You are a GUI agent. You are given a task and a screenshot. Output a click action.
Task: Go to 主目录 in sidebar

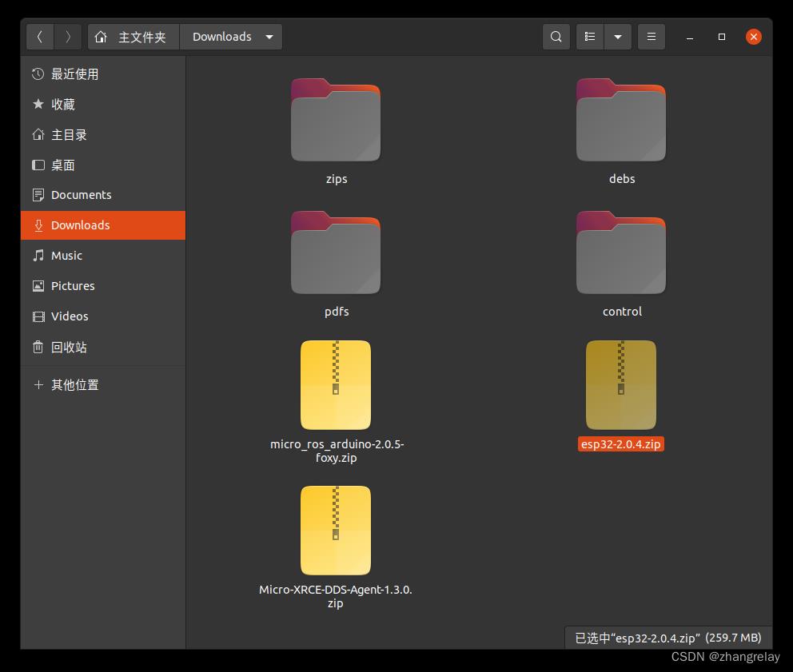point(103,134)
